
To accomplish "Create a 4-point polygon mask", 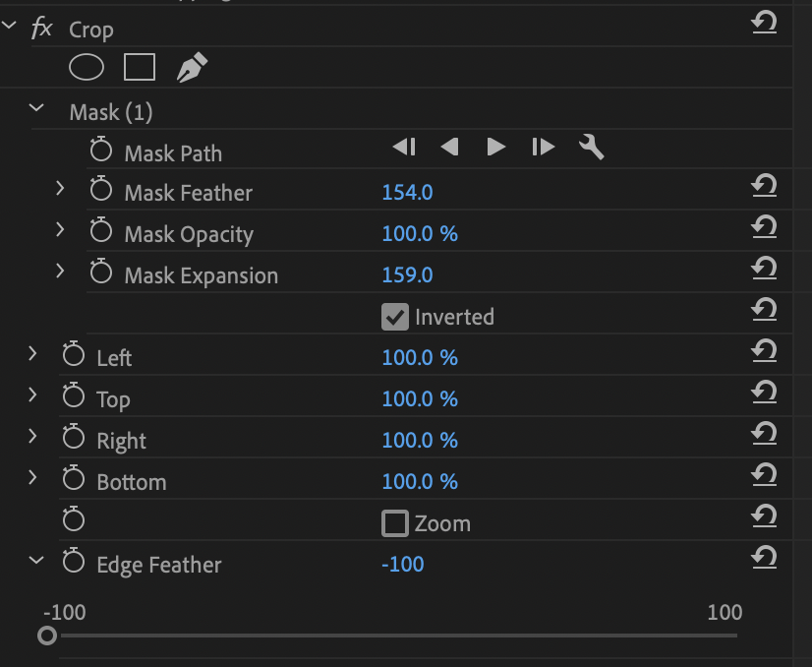I will click(140, 67).
